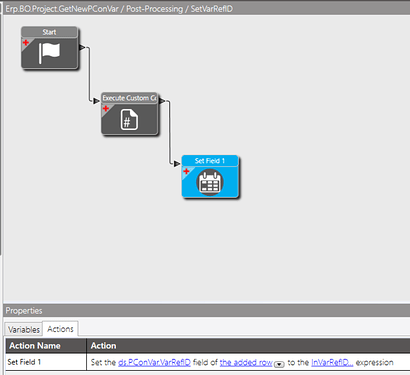
Task: Open the 'the added row' link
Action: (246, 362)
